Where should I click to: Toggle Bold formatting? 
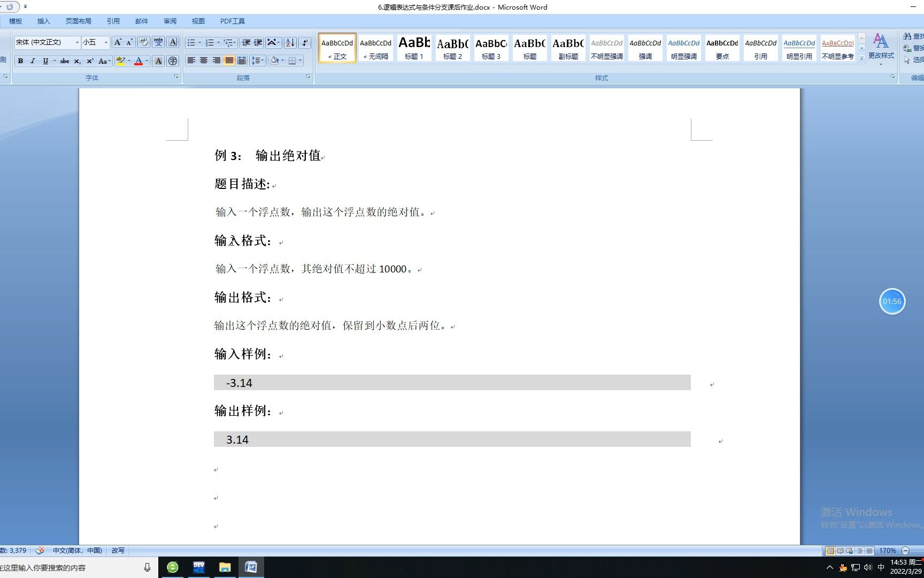(20, 60)
